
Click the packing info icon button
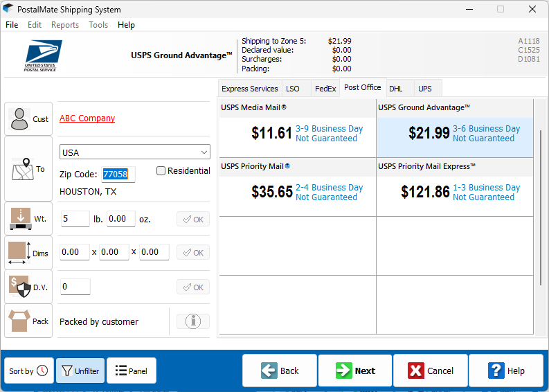coord(193,321)
